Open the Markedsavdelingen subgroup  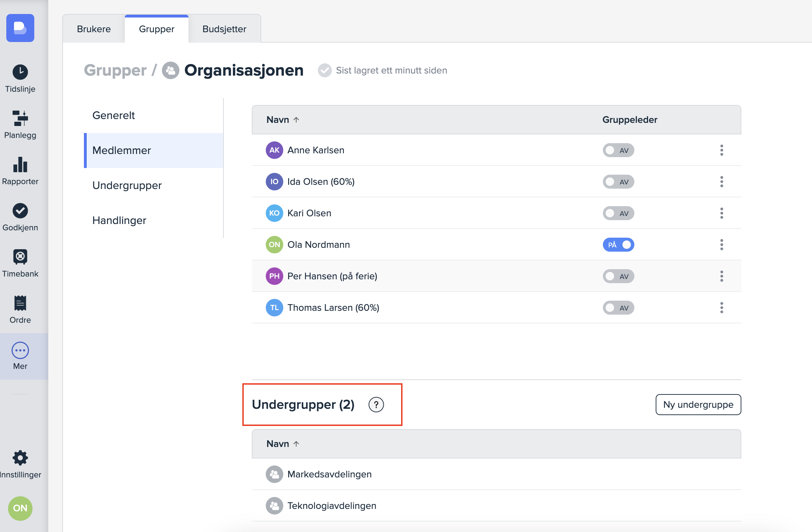[329, 475]
